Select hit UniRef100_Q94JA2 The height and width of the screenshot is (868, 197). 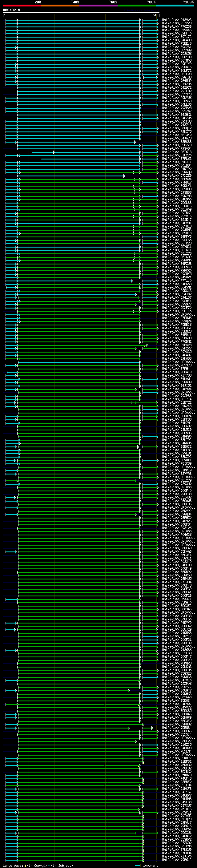[177, 294]
